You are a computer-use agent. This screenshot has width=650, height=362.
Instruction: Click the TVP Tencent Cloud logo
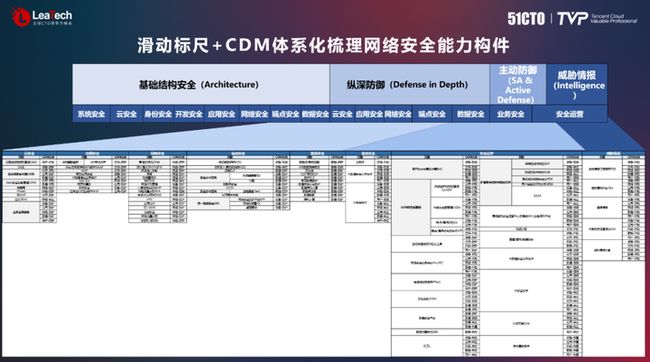[597, 19]
